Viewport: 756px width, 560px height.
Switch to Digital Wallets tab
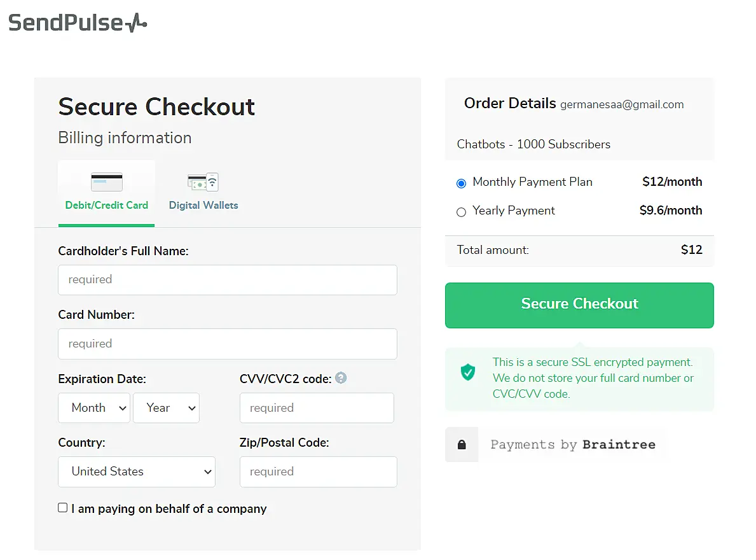coord(203,205)
